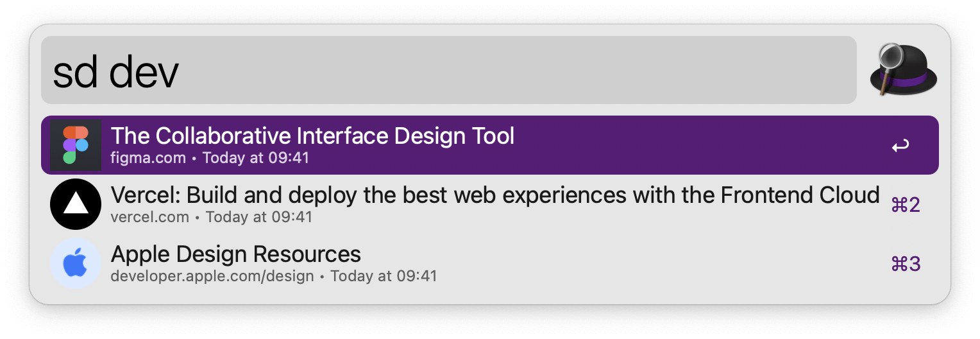Click 'Today at 09:41' on Apple row
Screen dimensions: 980x339
[384, 276]
